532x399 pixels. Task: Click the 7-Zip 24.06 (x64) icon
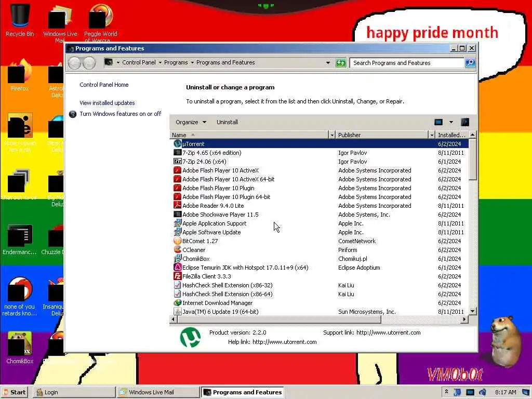pos(178,162)
